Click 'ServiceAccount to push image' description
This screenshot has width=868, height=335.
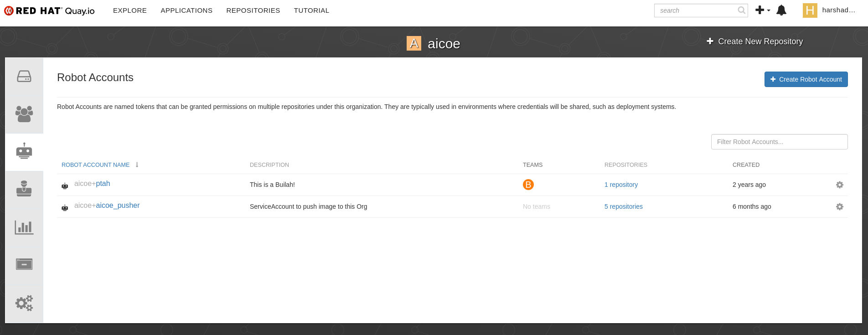[x=308, y=206]
